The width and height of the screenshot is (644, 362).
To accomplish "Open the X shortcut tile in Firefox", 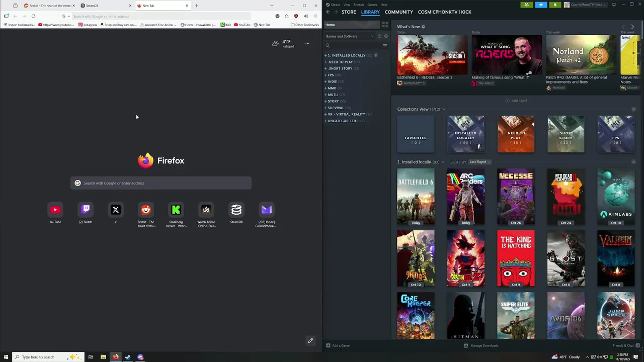I will 116,210.
